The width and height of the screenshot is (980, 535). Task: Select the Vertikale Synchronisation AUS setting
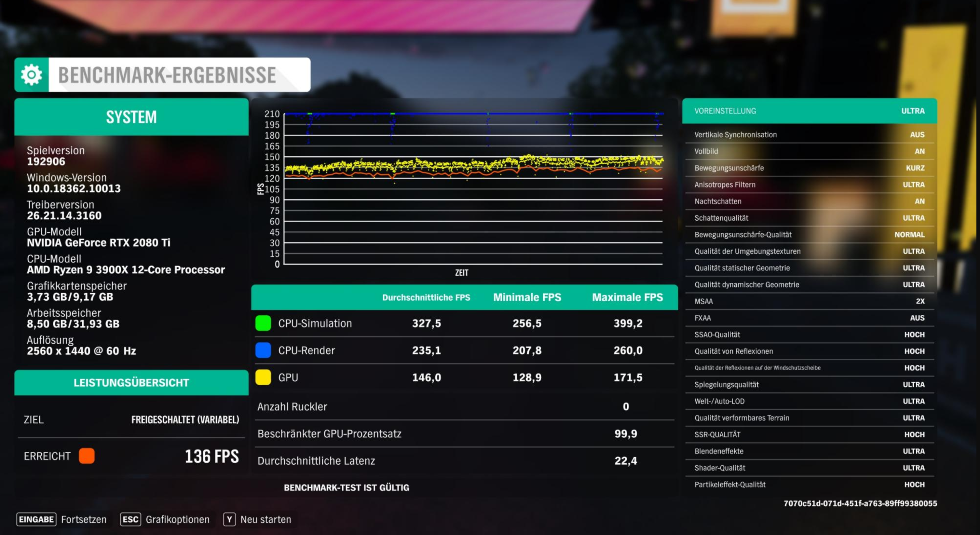809,135
